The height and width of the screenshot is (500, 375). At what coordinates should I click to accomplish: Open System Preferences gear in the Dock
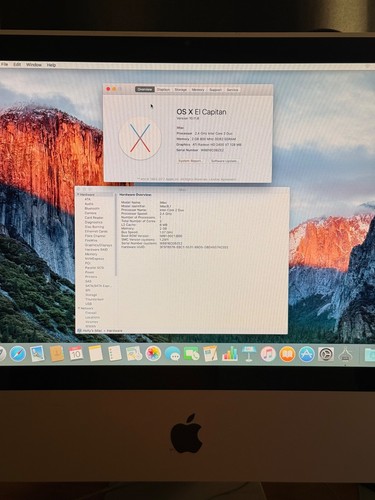point(326,354)
